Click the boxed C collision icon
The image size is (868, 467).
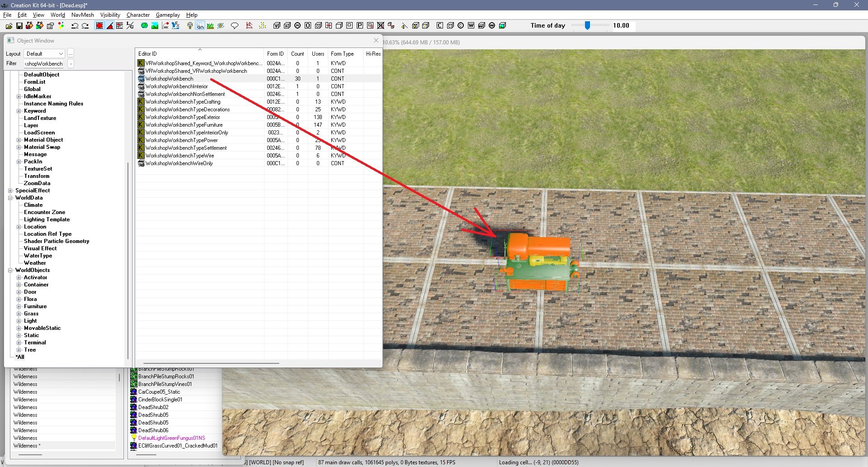tap(440, 26)
